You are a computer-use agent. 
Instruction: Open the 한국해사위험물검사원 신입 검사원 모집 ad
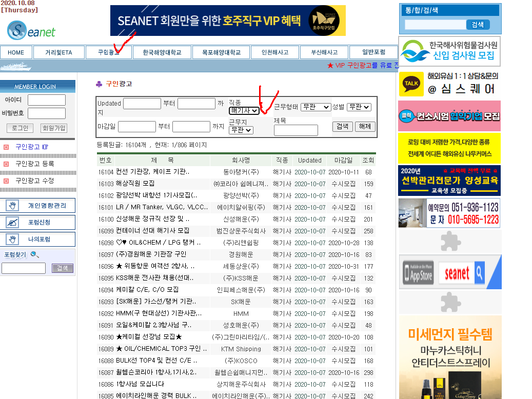(x=449, y=52)
